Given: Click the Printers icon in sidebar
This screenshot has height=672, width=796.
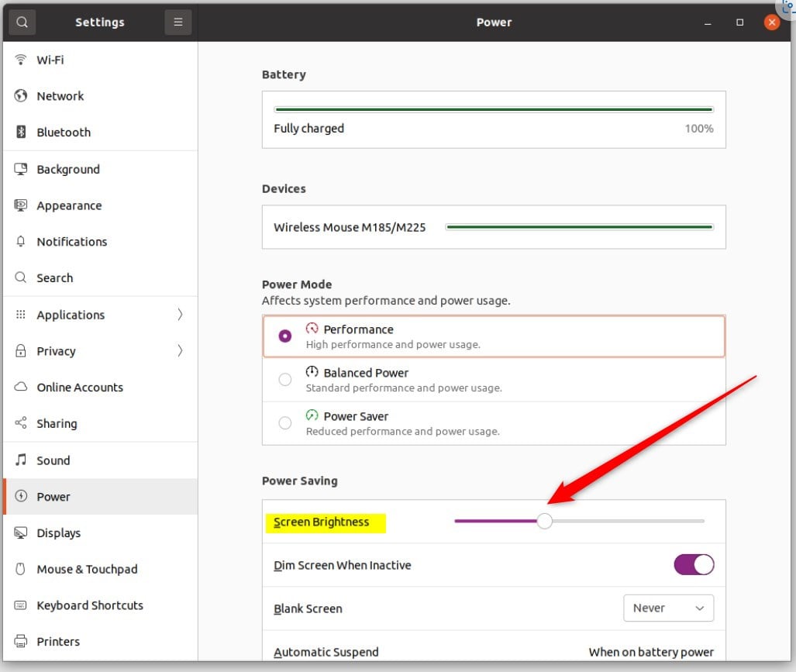Looking at the screenshot, I should [21, 642].
